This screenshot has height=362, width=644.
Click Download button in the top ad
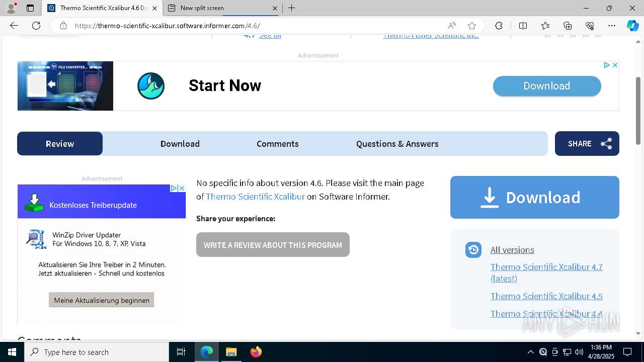click(x=547, y=86)
